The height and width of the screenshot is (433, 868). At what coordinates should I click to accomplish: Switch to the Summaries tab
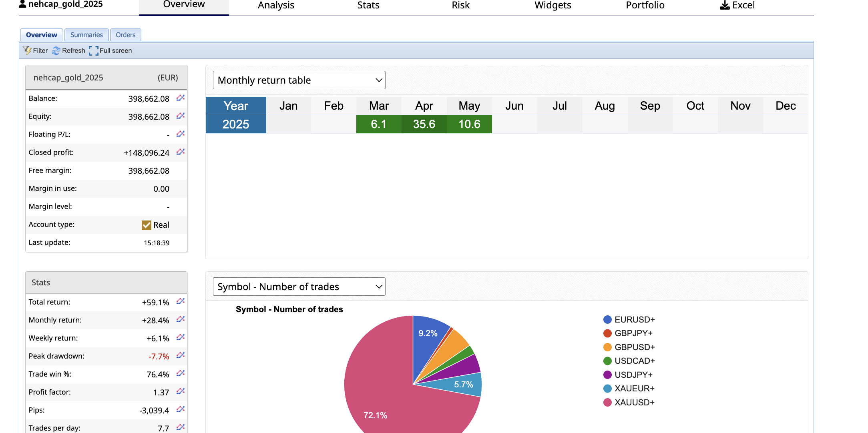(86, 35)
